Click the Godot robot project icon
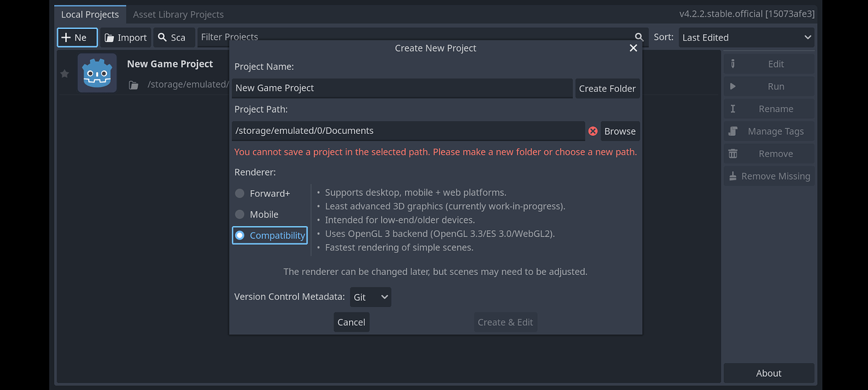Screen dimensions: 868x390 pyautogui.click(x=97, y=73)
